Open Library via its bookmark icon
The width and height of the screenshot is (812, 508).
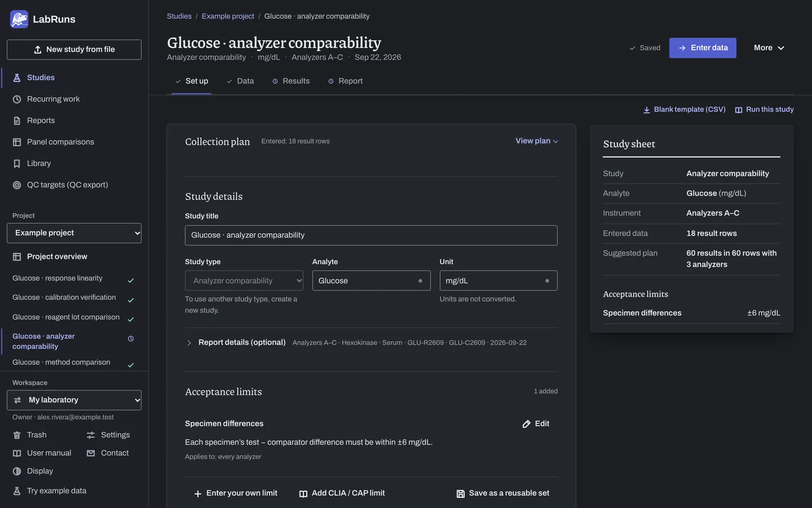(17, 164)
